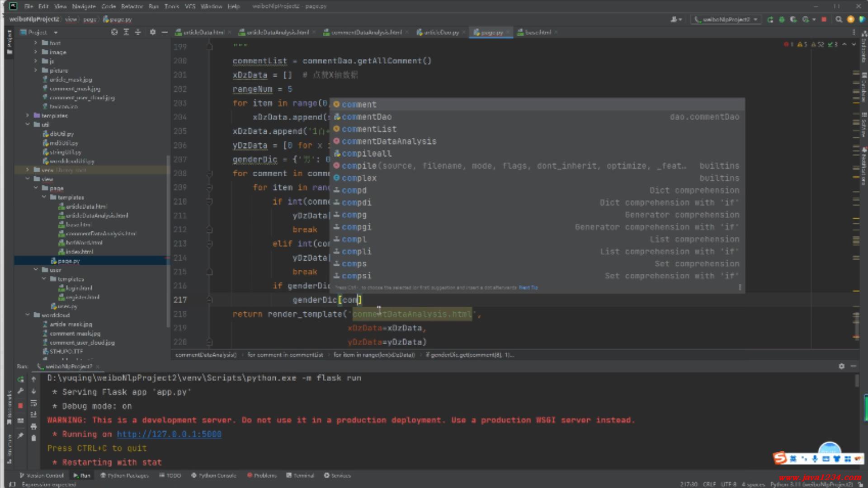Click the Rerun icon in main toolbar
868x488 pixels.
(x=770, y=19)
